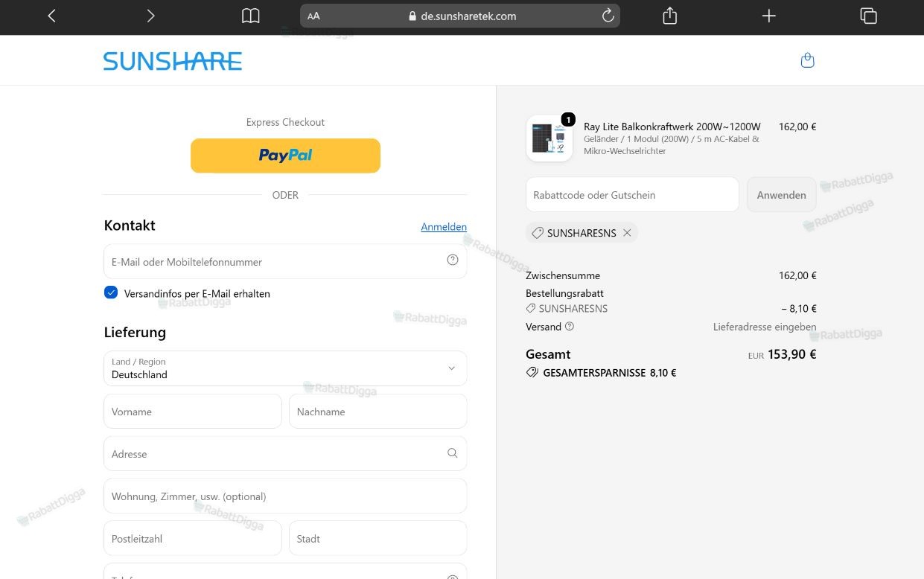Click the Express Checkout label

[285, 122]
